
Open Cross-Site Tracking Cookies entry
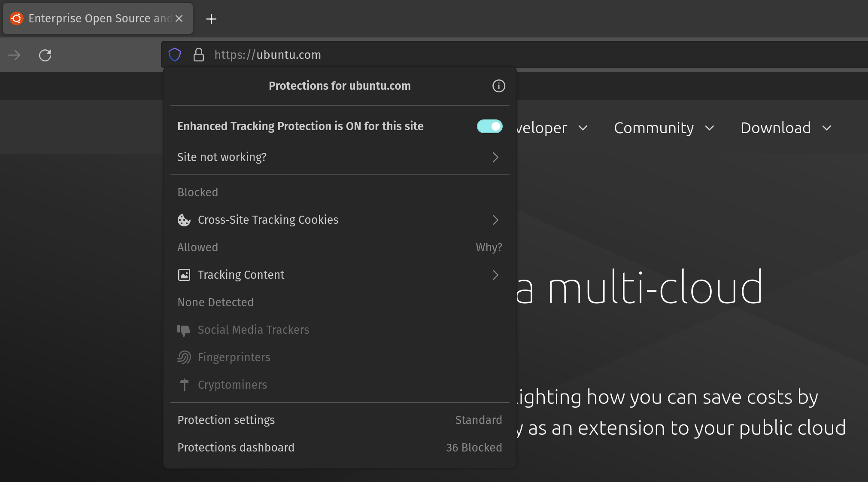[340, 220]
